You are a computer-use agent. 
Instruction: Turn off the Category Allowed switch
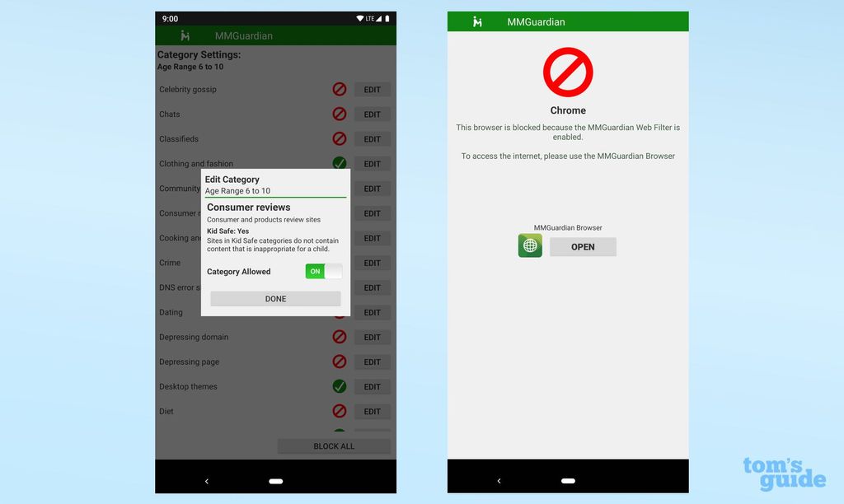[323, 270]
